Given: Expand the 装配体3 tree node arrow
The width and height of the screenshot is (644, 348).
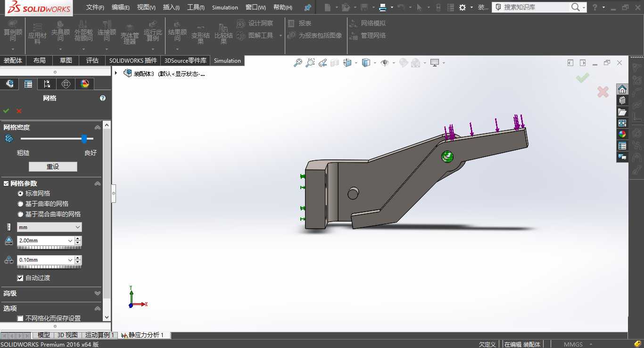Looking at the screenshot, I should 116,73.
